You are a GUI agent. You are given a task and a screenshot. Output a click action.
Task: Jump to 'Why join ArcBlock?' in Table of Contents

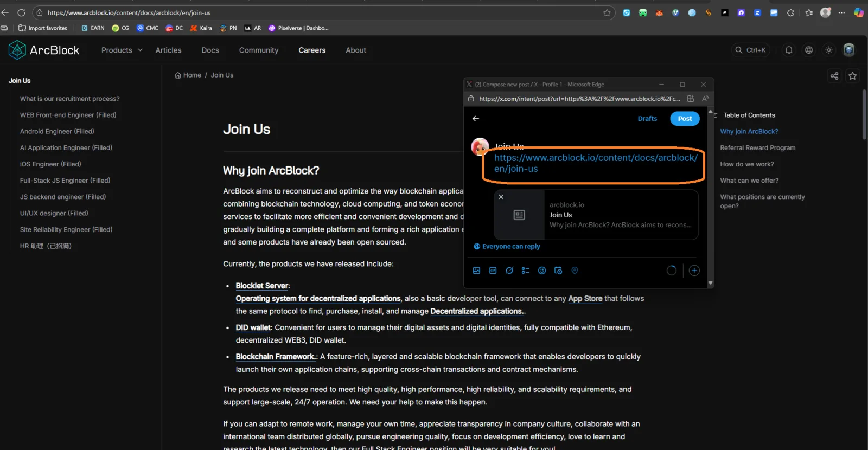click(749, 131)
